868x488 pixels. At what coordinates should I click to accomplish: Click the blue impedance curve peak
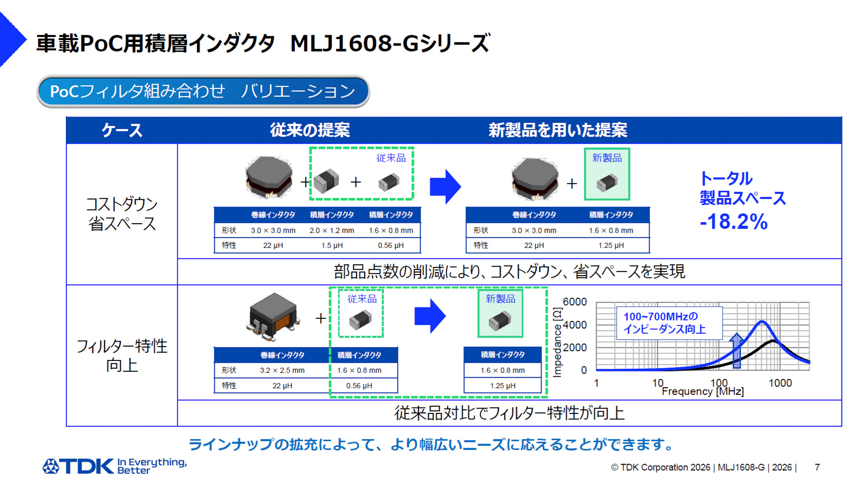coord(762,322)
